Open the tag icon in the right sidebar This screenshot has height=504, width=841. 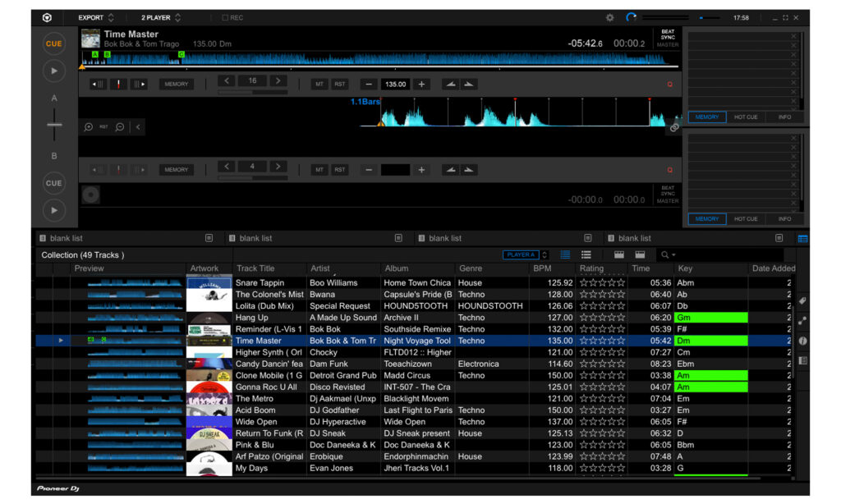(802, 300)
